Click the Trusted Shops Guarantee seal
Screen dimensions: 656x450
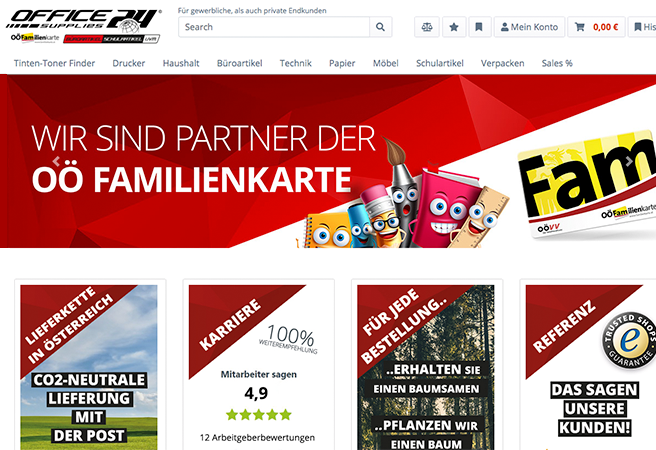[x=629, y=341]
